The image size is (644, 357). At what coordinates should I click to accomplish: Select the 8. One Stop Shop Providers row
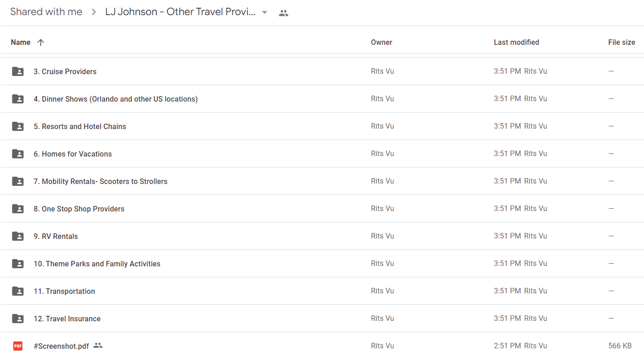point(322,209)
